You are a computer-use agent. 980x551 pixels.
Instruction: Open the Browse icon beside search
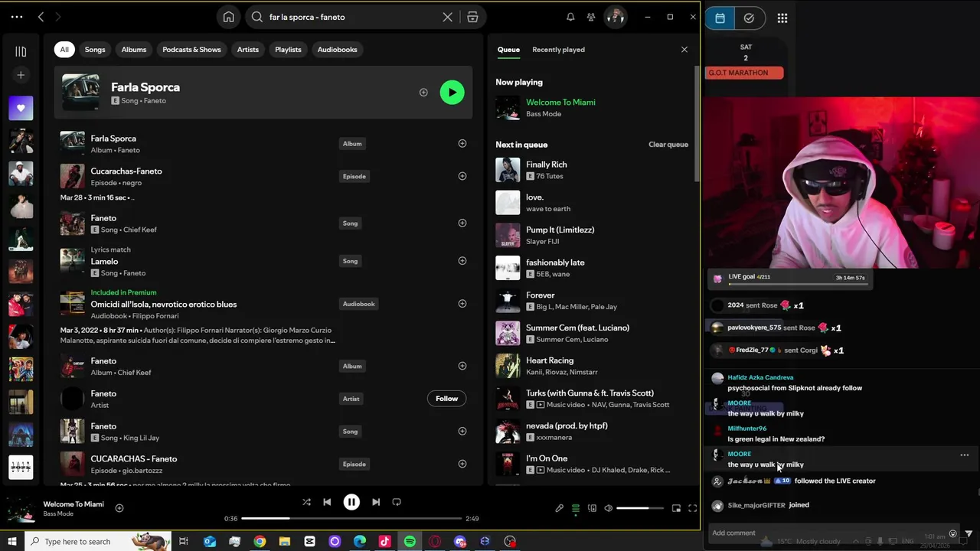click(x=472, y=17)
